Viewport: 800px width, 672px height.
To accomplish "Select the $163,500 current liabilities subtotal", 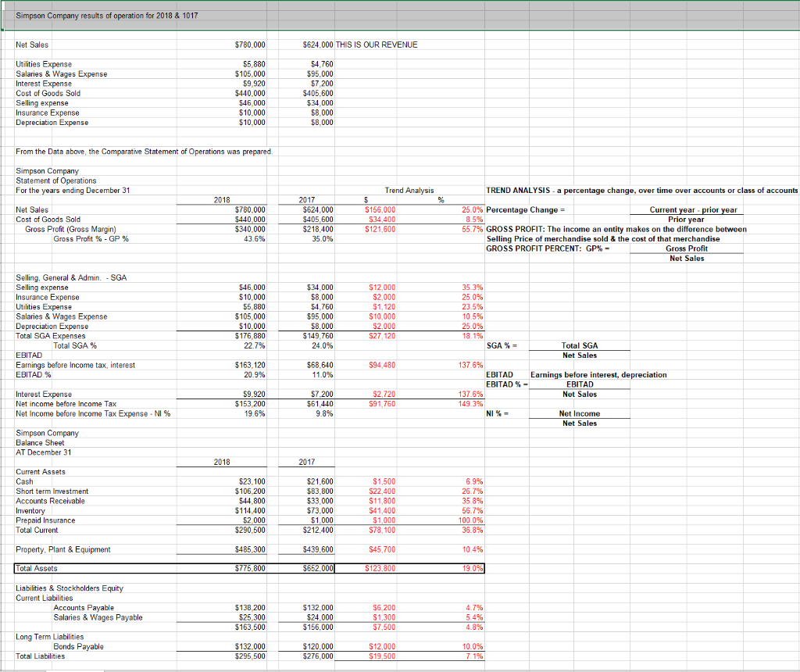I will pos(250,627).
